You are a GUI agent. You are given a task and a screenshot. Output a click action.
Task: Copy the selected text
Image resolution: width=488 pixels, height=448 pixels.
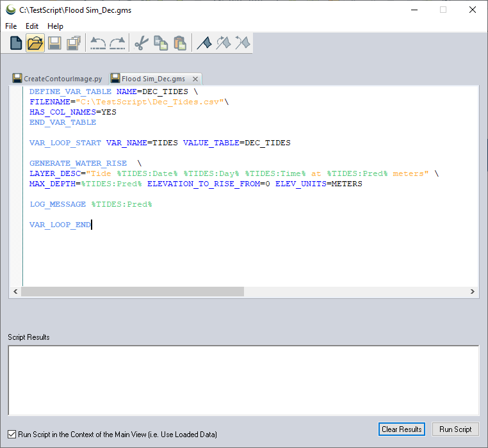[x=161, y=44]
